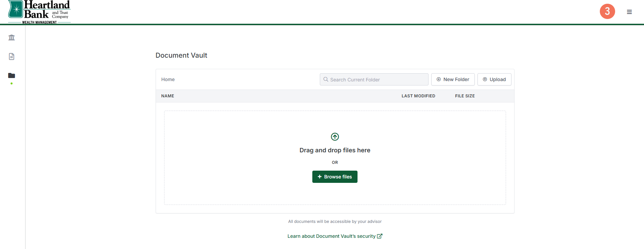The height and width of the screenshot is (249, 644).
Task: Open Learn about Document Vault's security link
Action: pyautogui.click(x=335, y=236)
